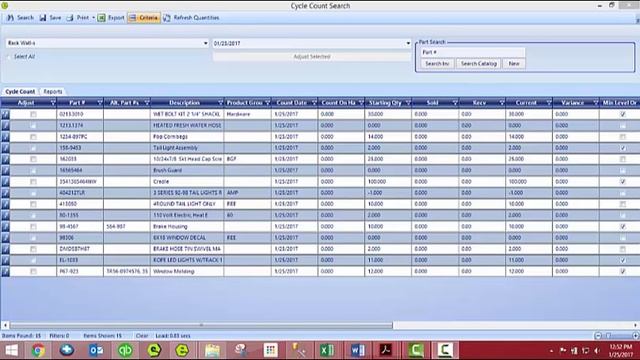Click the Adjust Selected button
The image size is (640, 360).
tap(312, 57)
